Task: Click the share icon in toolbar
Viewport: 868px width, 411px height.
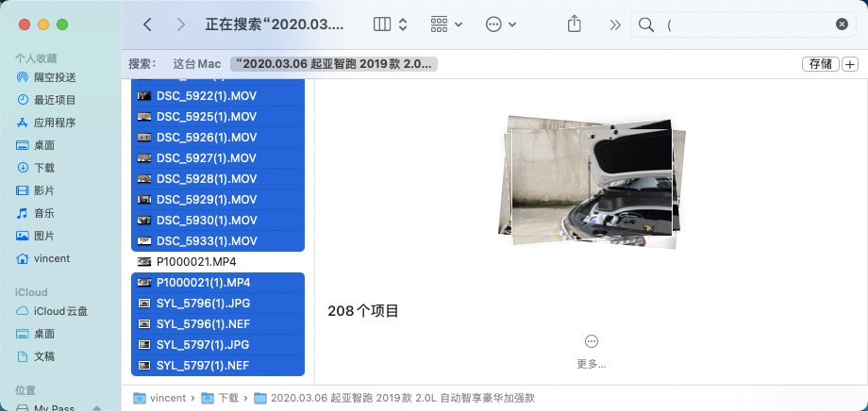Action: point(574,24)
